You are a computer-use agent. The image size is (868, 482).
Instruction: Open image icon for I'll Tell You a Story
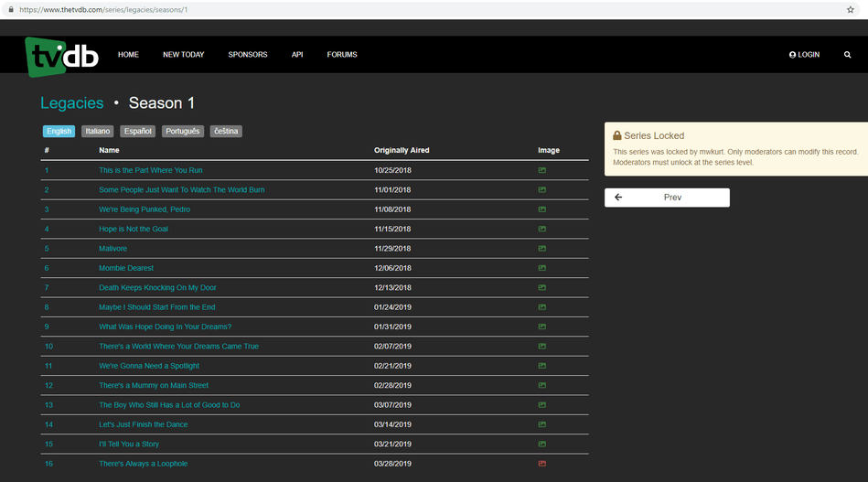click(542, 444)
